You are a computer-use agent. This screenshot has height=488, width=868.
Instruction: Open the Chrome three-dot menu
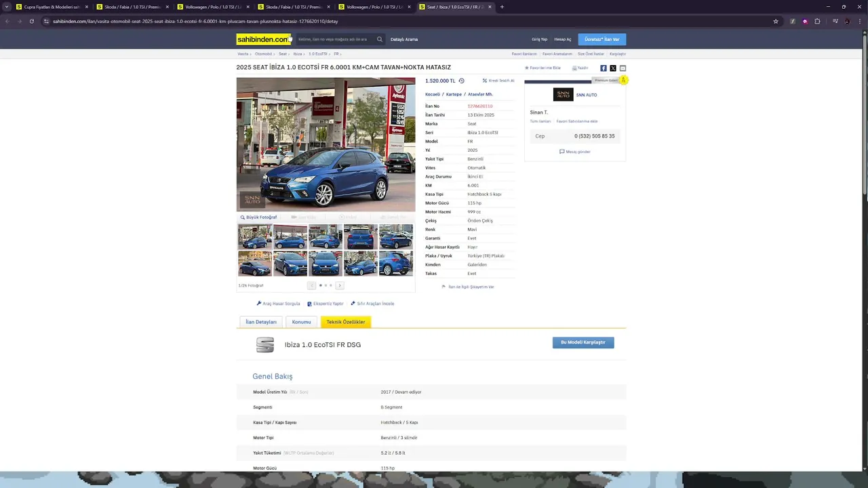(859, 21)
